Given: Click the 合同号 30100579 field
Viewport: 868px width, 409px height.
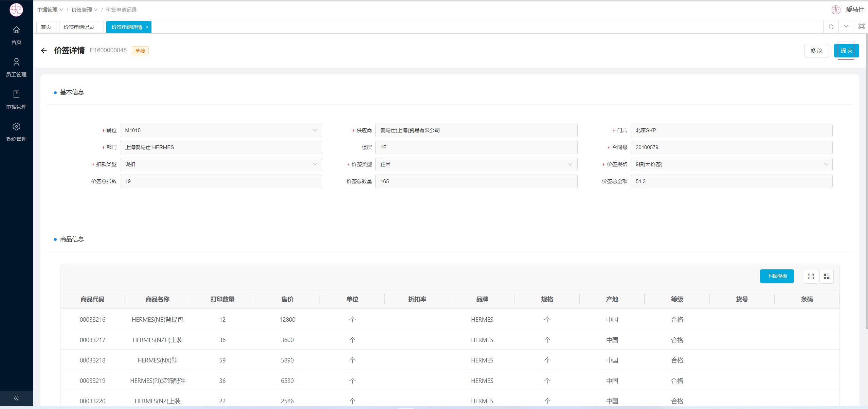Looking at the screenshot, I should [731, 147].
